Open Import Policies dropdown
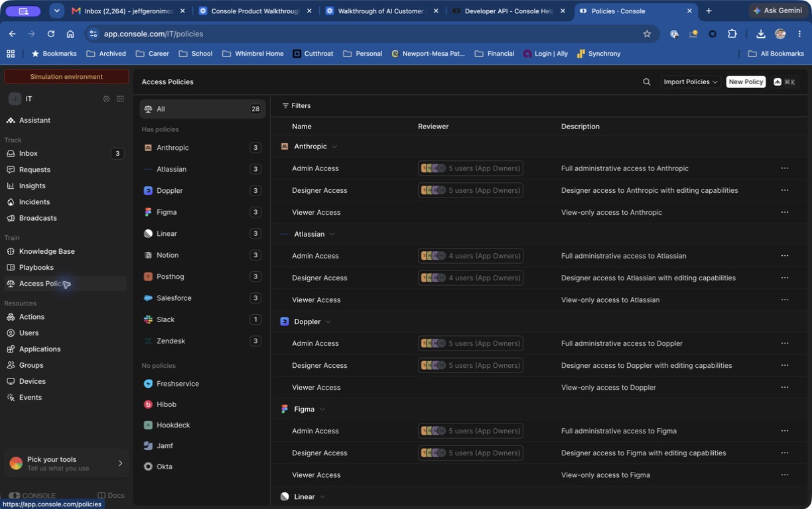Image resolution: width=812 pixels, height=509 pixels. [690, 82]
